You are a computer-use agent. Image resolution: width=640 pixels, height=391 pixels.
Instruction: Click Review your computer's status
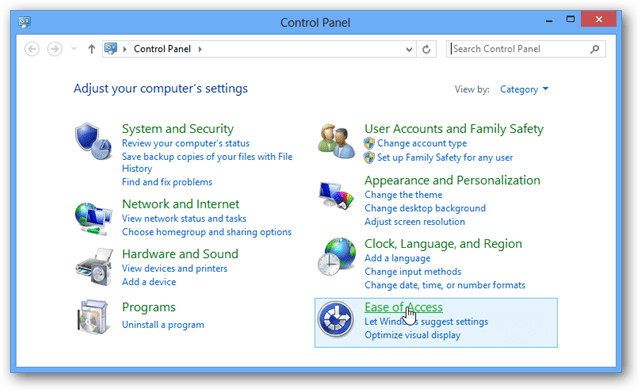[x=185, y=143]
